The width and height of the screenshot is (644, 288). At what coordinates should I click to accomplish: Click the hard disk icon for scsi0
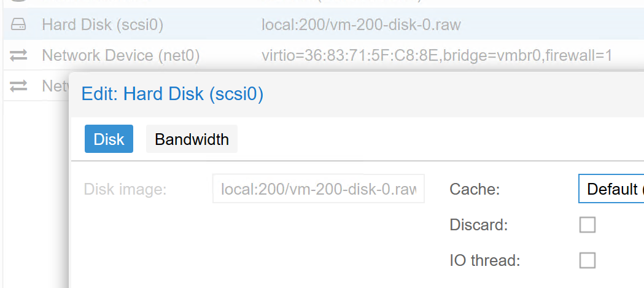18,25
